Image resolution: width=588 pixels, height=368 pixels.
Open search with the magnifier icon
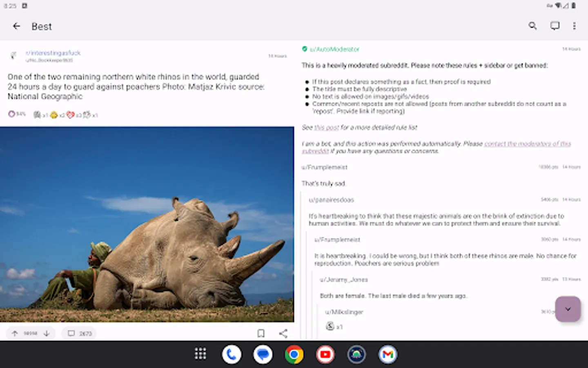pyautogui.click(x=532, y=26)
